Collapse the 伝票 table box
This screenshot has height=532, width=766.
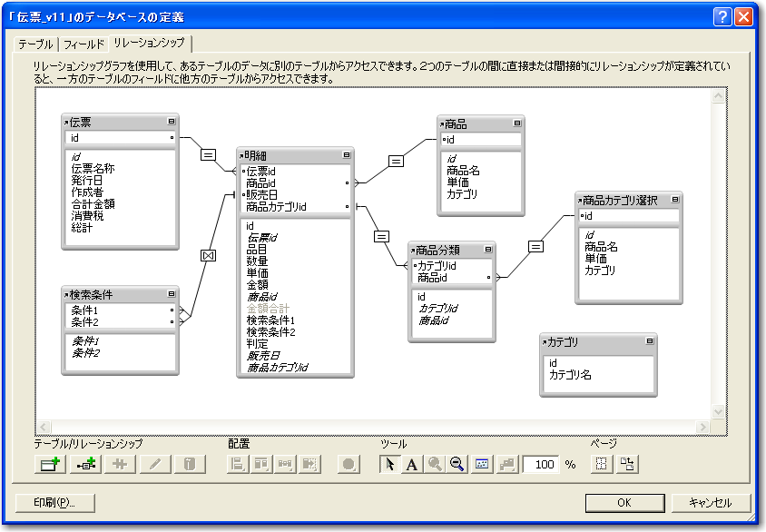[171, 122]
